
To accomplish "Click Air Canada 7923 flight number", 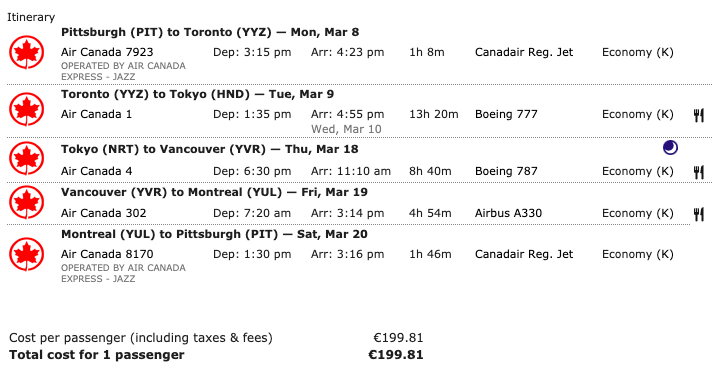I will [x=107, y=52].
